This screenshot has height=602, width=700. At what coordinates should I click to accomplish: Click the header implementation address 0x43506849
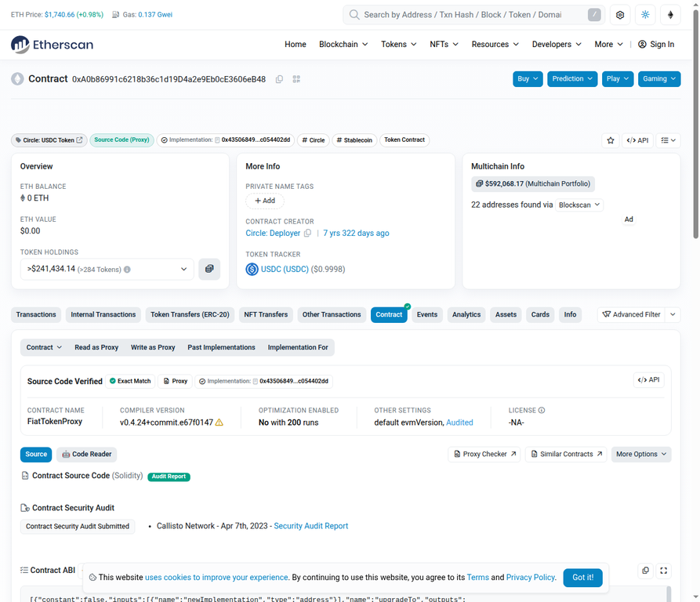[256, 140]
